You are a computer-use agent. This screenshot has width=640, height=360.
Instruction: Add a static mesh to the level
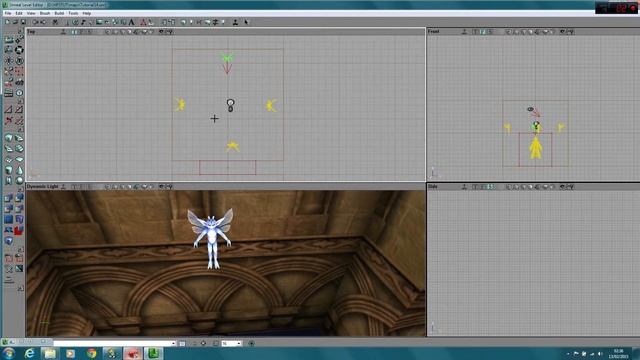(x=19, y=219)
